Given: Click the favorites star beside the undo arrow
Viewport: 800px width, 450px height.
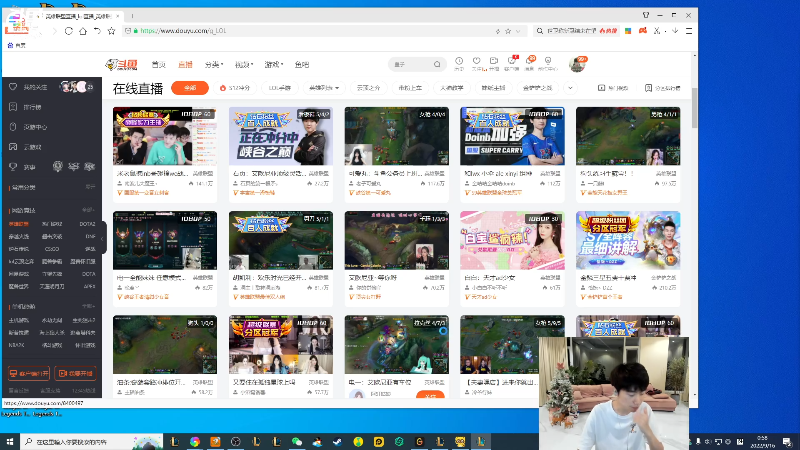Looking at the screenshot, I should (111, 31).
